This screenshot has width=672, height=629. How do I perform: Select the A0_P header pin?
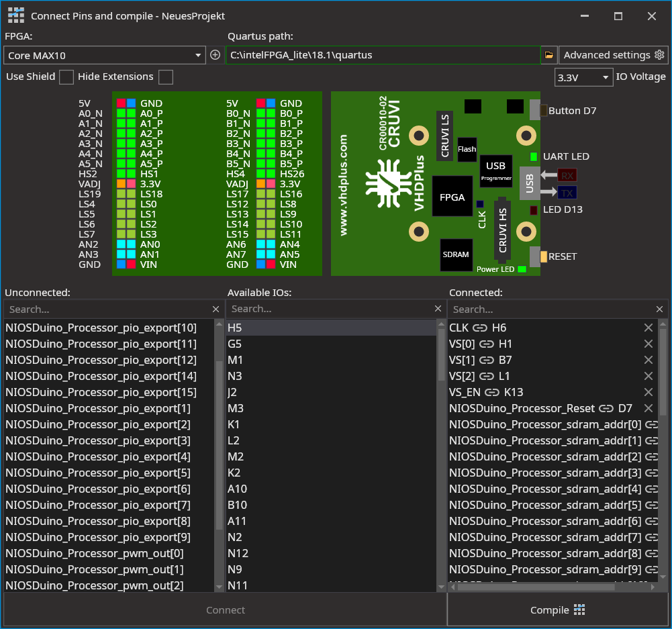(131, 113)
